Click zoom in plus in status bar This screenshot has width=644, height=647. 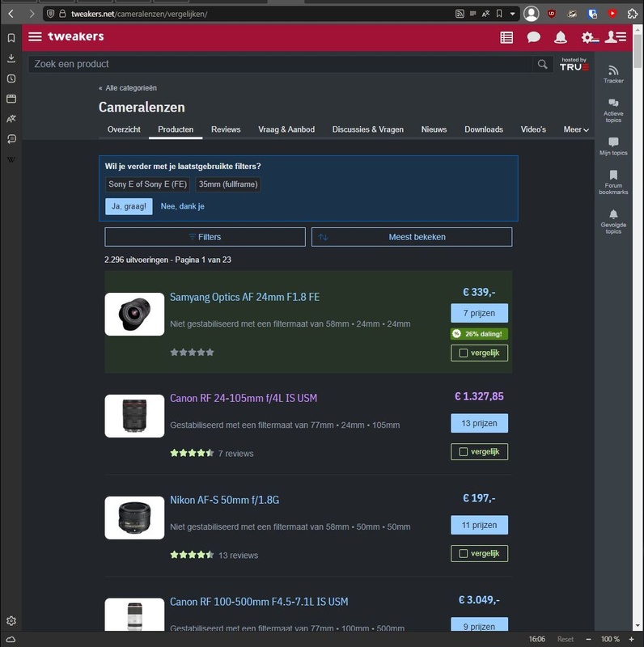(x=631, y=639)
